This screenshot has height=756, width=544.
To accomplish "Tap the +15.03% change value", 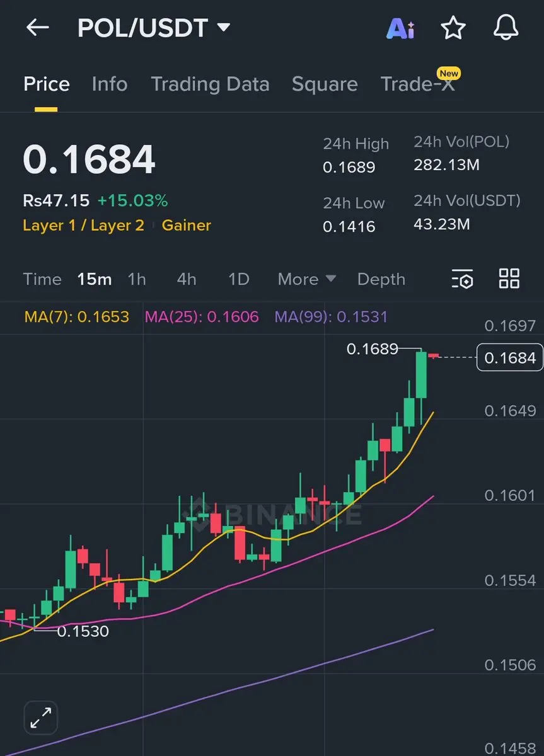I will (132, 201).
